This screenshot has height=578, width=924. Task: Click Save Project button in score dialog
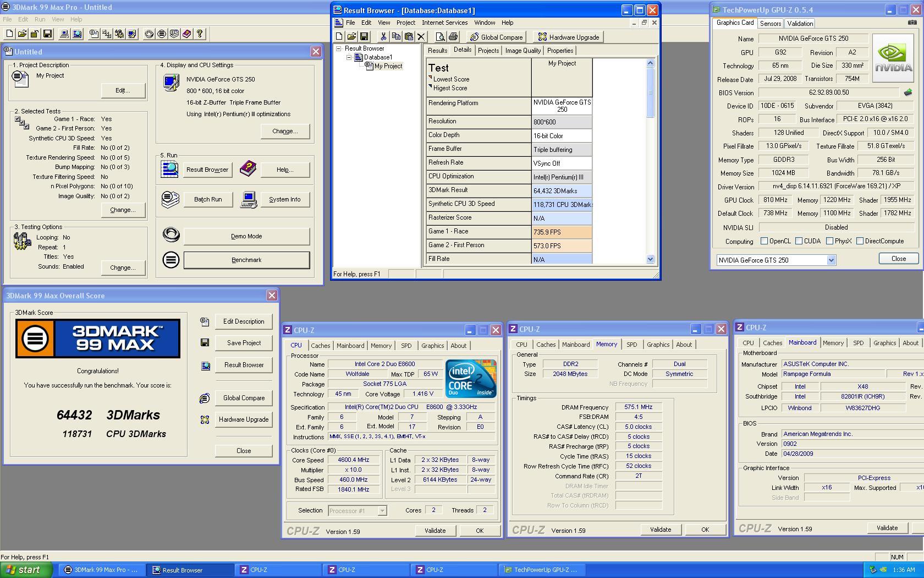pyautogui.click(x=244, y=343)
